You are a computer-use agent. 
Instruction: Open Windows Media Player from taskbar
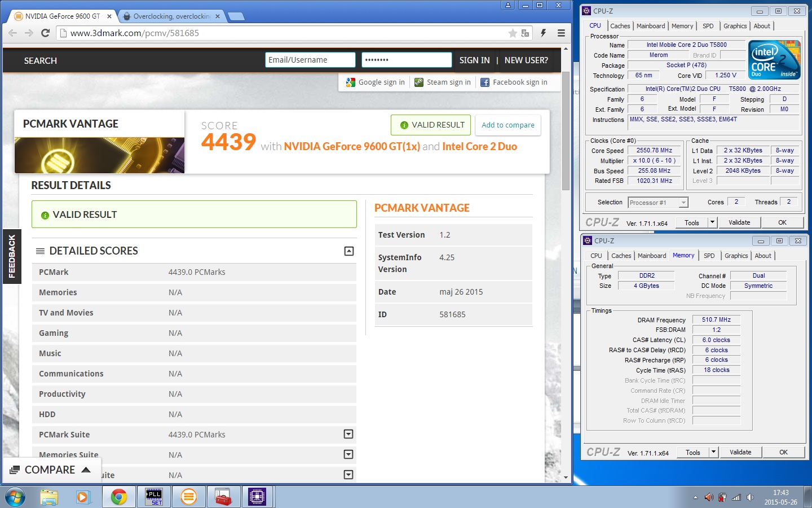(83, 497)
